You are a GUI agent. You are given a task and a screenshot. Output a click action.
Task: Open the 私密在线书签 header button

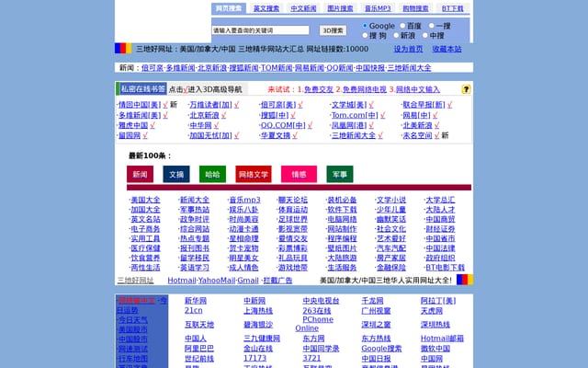[141, 89]
